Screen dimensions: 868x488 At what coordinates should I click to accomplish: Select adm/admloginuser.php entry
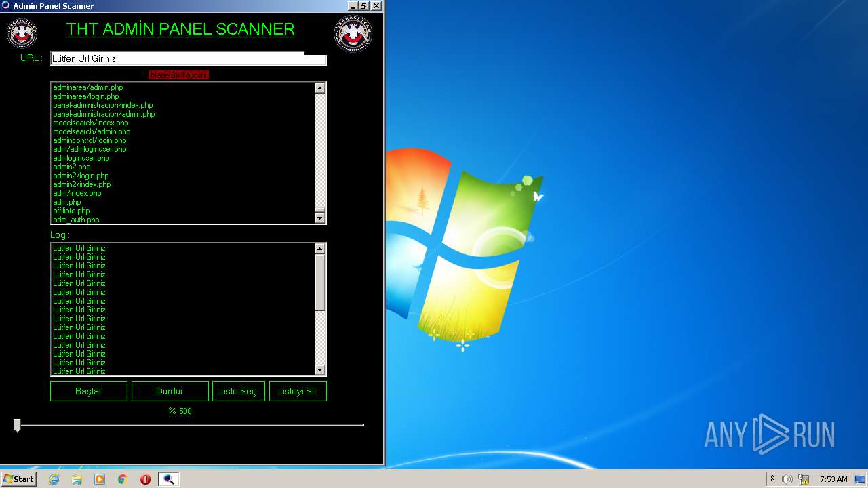[90, 149]
